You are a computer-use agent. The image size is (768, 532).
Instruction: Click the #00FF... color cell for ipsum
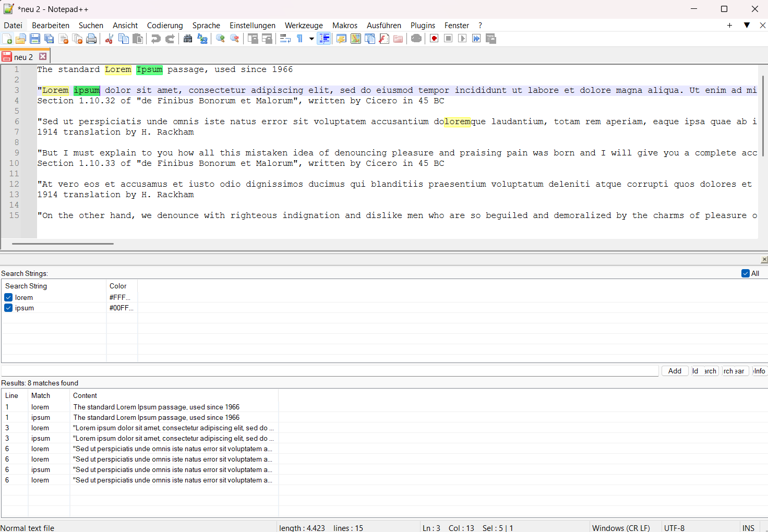122,308
